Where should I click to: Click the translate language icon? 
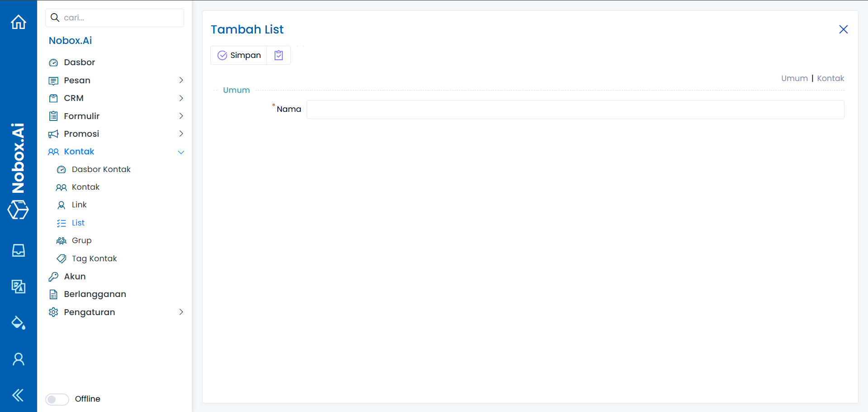(x=19, y=286)
